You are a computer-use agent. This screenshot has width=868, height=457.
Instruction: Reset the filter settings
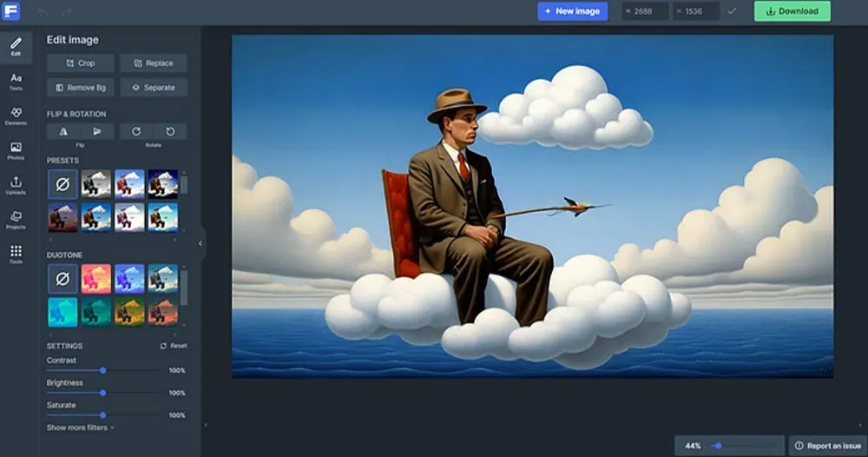click(x=174, y=346)
